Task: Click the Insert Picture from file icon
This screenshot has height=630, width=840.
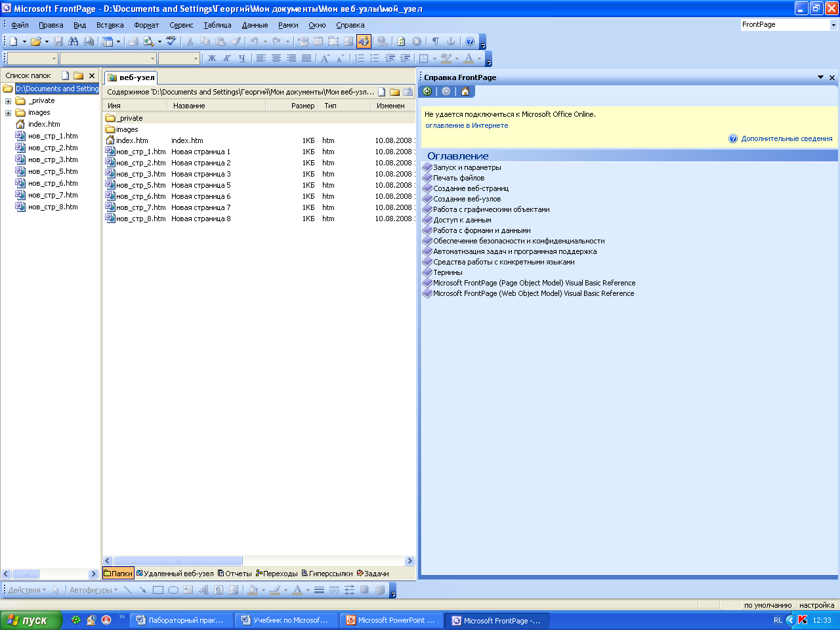Action: 348,41
